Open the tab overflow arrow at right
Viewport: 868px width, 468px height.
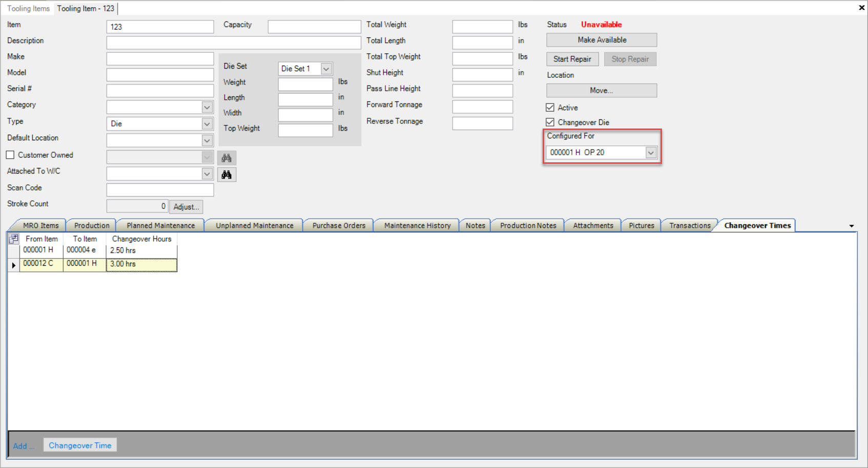pos(852,226)
